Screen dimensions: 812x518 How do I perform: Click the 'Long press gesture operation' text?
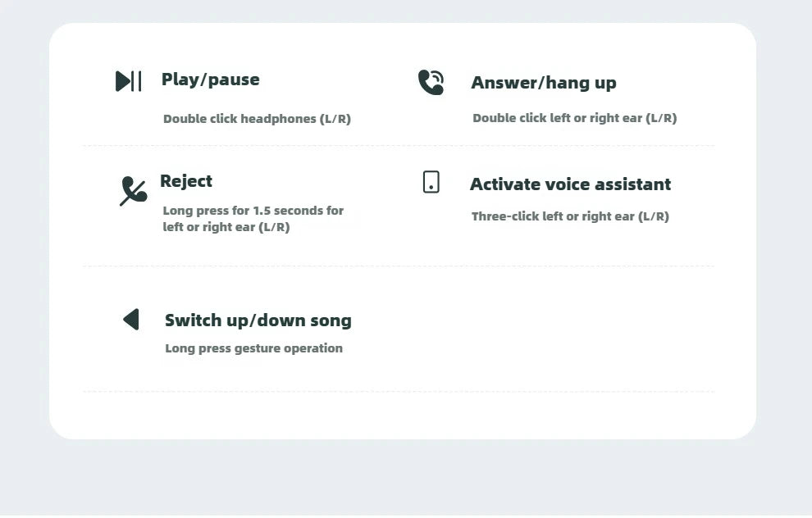tap(253, 348)
